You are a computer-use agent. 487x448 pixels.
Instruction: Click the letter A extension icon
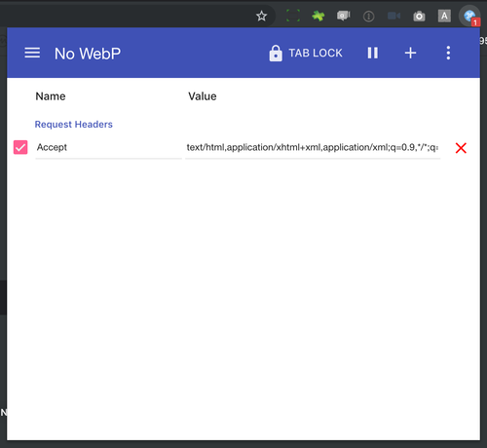[x=444, y=16]
